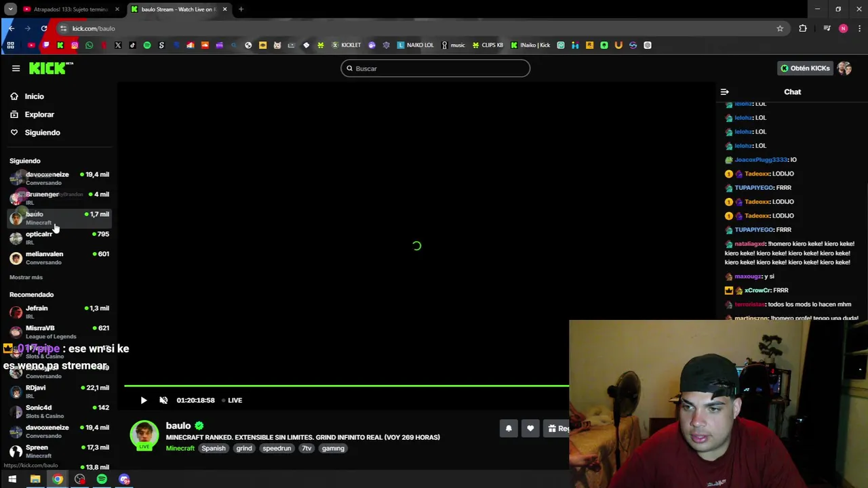Open MisrraVB recommended channel

coord(60,331)
